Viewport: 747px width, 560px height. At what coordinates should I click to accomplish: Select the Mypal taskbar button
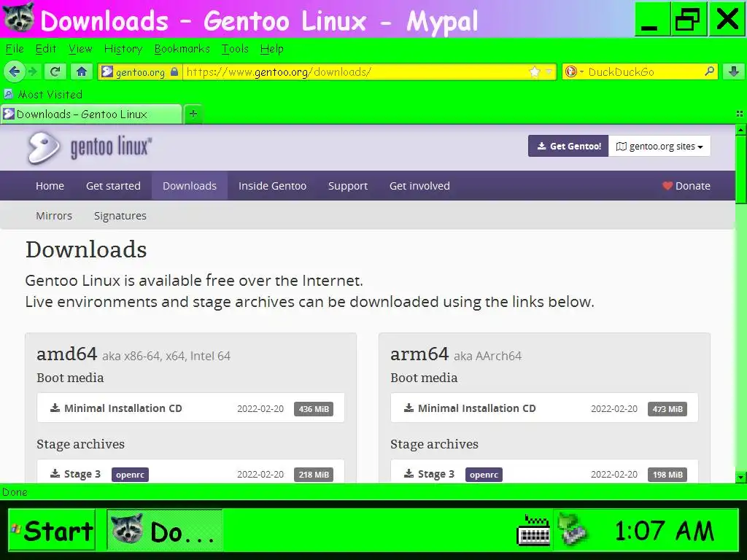[164, 530]
